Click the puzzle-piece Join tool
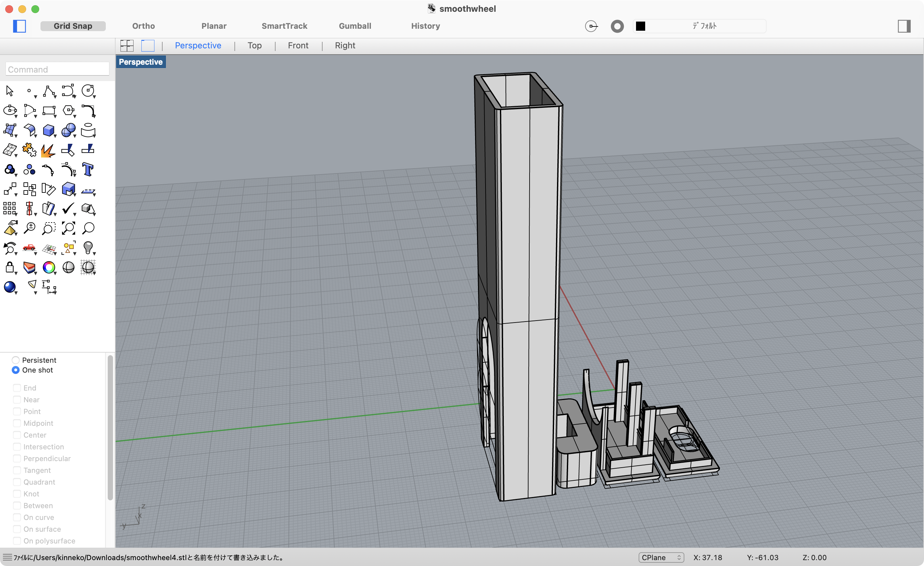924x566 pixels. [x=29, y=150]
